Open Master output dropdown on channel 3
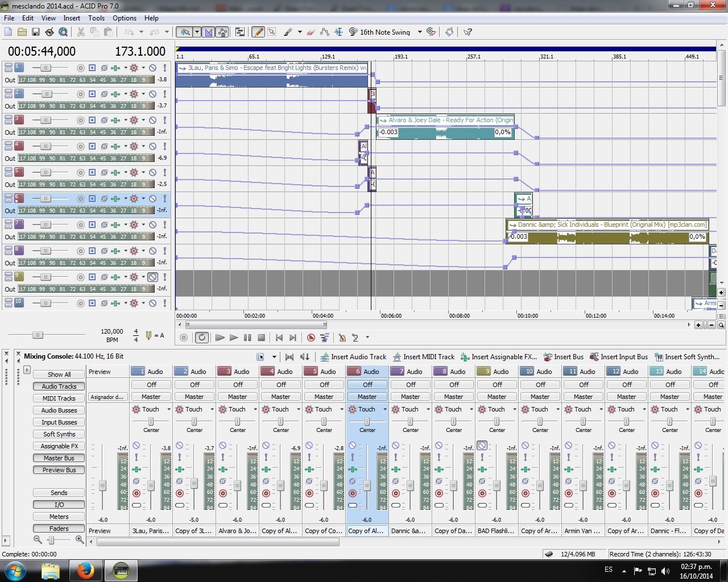 click(x=237, y=397)
